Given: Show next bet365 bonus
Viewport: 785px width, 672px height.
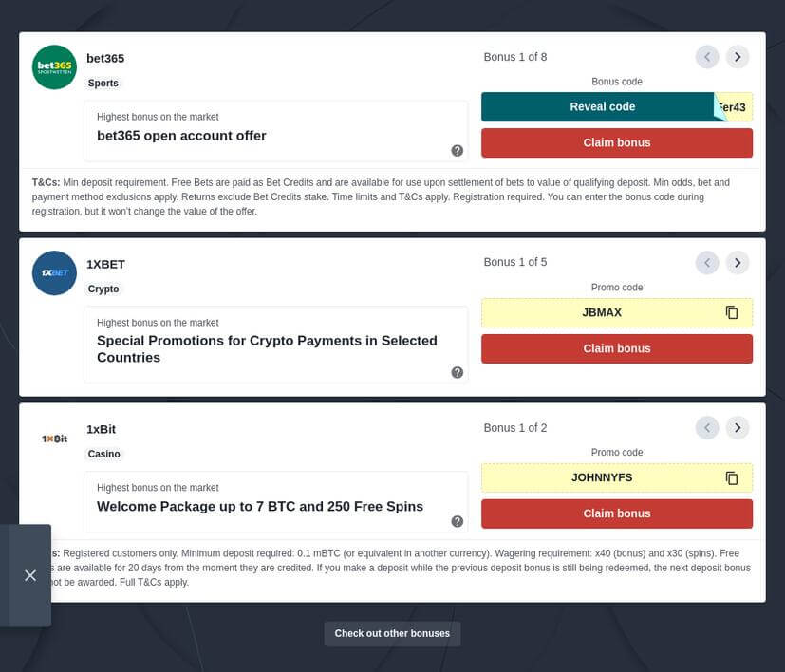Looking at the screenshot, I should 738,57.
